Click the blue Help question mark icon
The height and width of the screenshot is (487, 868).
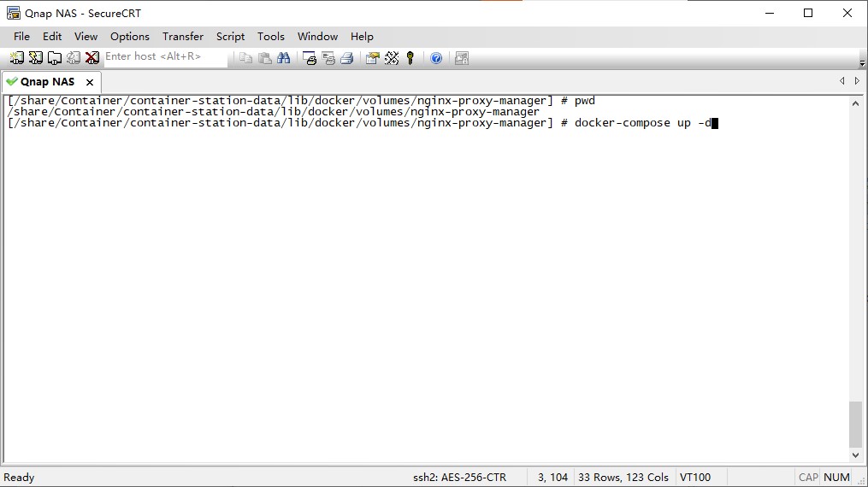pos(436,58)
